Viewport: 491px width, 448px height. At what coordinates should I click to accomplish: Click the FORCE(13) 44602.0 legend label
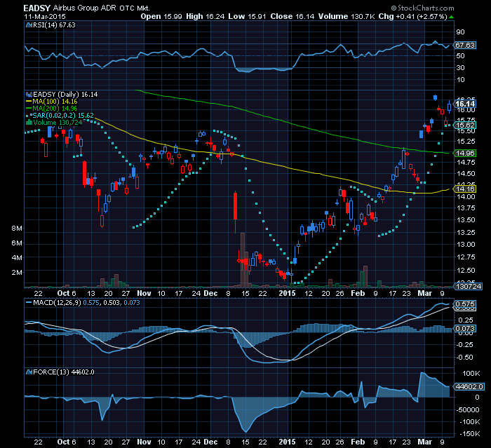(x=64, y=372)
